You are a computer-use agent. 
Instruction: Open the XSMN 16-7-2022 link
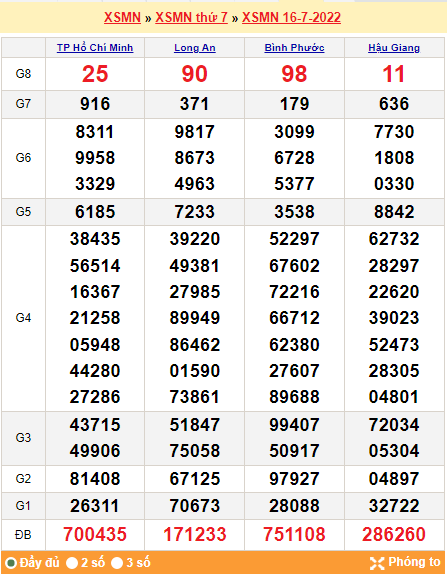(x=291, y=17)
